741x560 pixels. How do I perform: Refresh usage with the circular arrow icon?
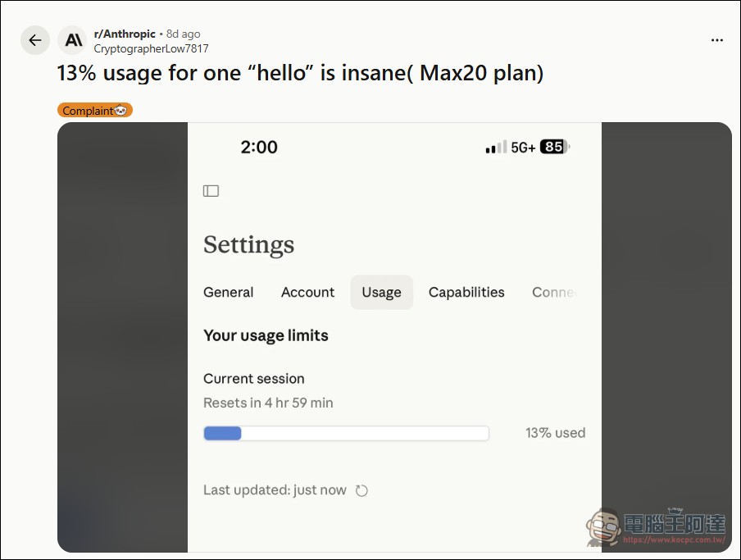point(361,490)
